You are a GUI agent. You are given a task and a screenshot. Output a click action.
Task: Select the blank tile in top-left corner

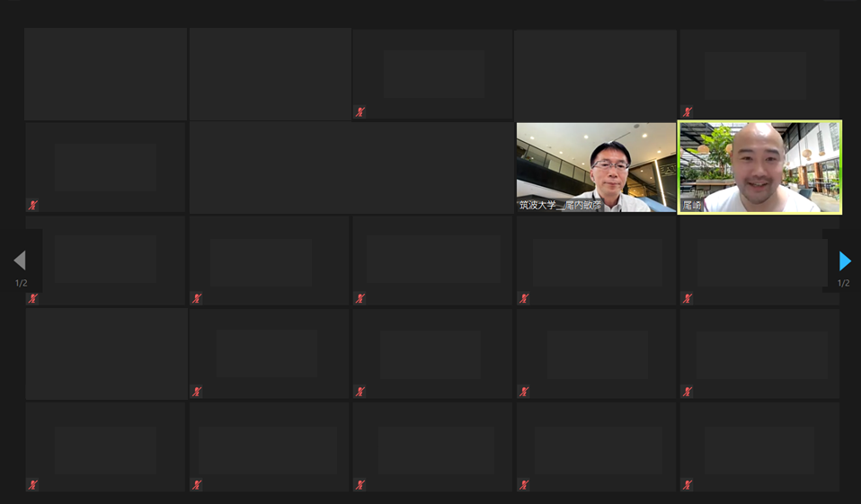pos(105,74)
